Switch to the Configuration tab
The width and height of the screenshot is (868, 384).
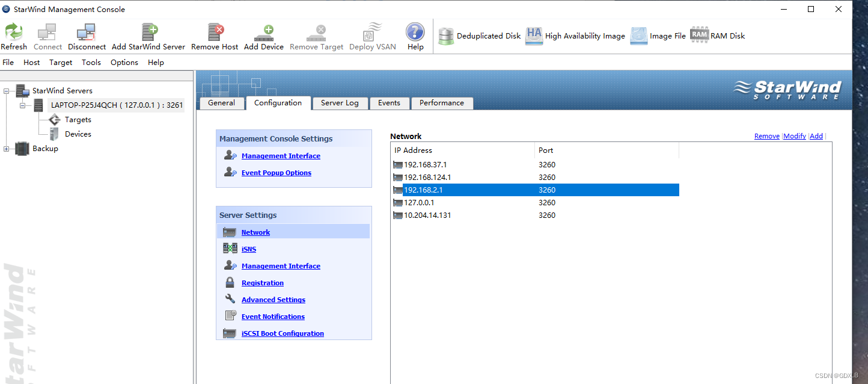coord(278,103)
